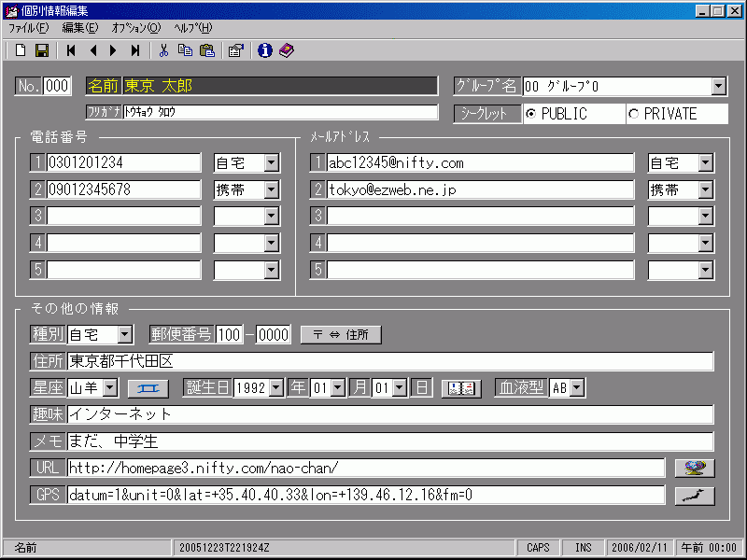
Task: Open the type dropdown for phone number 1
Action: pos(272,162)
